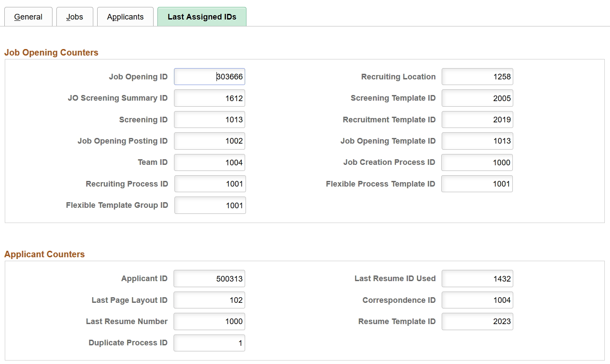Click the Flexible Template Group ID label
This screenshot has width=610, height=364.
coord(117,205)
